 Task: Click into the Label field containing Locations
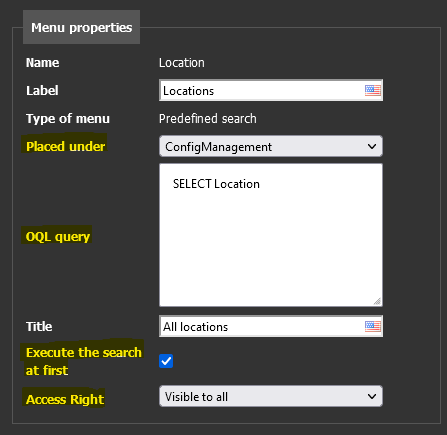271,90
